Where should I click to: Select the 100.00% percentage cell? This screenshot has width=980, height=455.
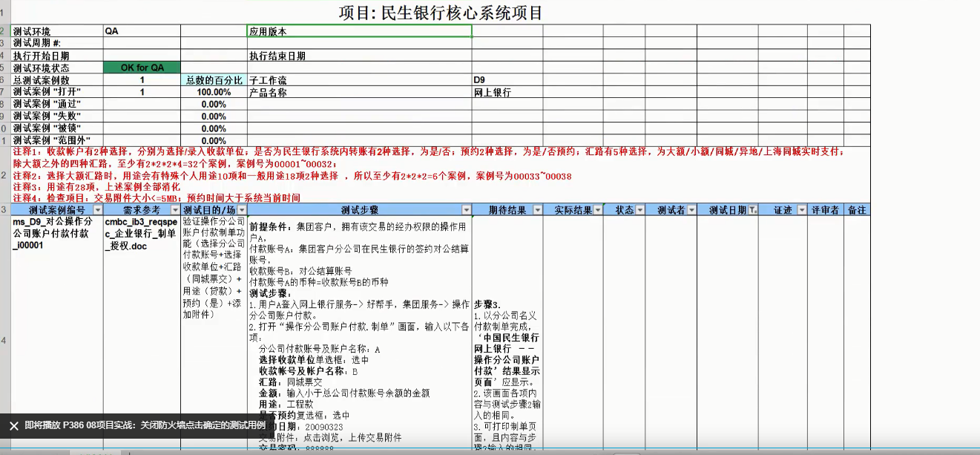coord(214,92)
